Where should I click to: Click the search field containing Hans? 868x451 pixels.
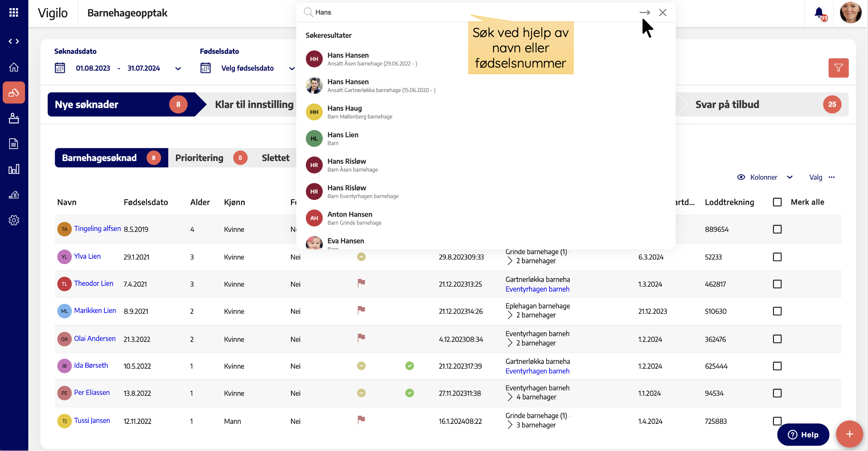click(474, 12)
